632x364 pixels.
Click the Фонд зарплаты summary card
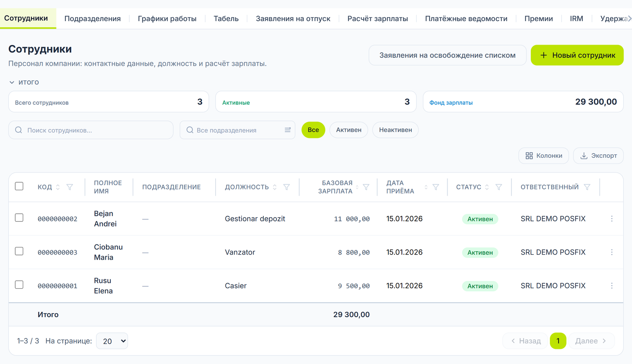(523, 102)
